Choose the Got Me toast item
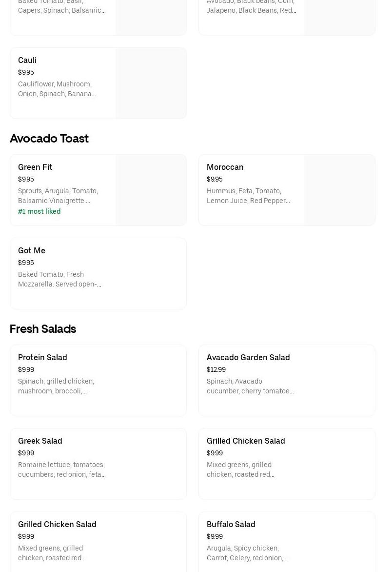392x572 pixels. click(32, 251)
